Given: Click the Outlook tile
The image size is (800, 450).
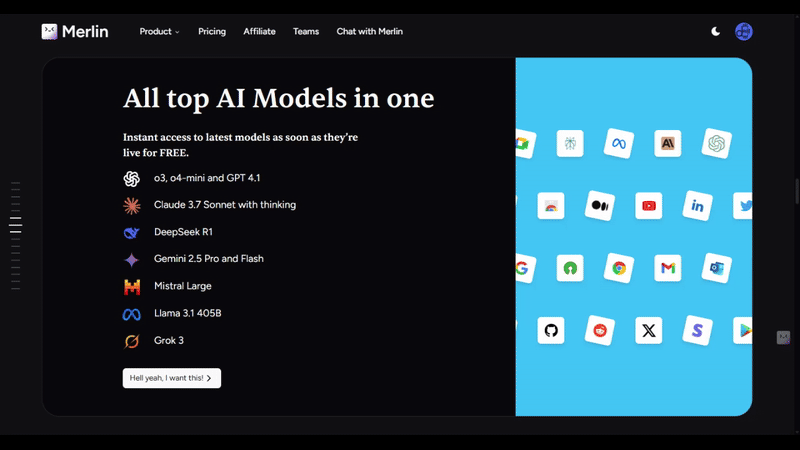Looking at the screenshot, I should tap(716, 268).
